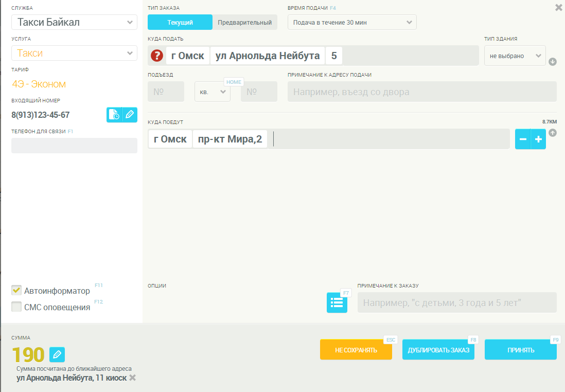Select the Текущий order type tab
Viewport: 565px width, 392px height.
click(x=180, y=22)
